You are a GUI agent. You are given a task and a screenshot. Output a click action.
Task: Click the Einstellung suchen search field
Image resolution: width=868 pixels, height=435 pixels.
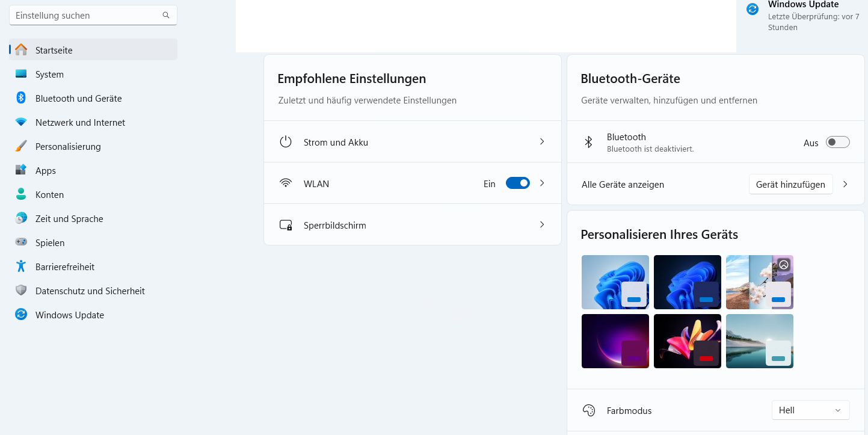87,16
